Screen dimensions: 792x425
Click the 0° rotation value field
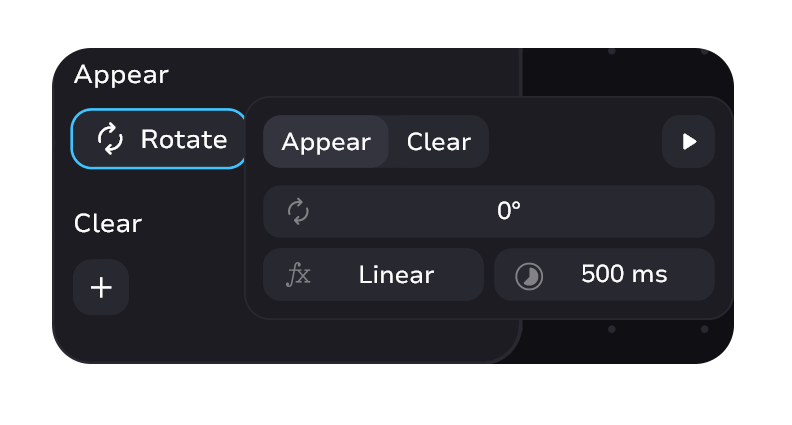pyautogui.click(x=509, y=211)
